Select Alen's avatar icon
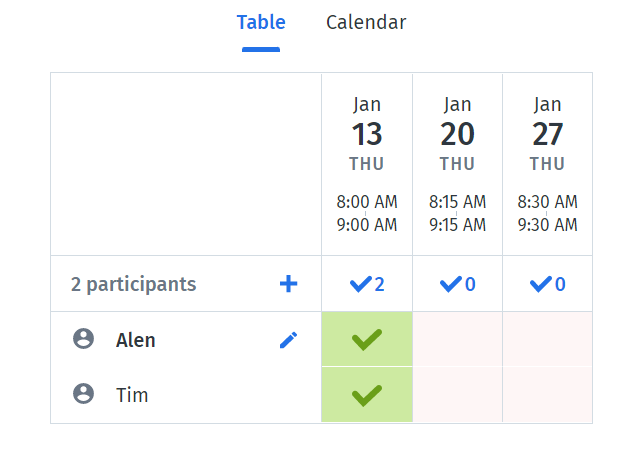 click(84, 339)
